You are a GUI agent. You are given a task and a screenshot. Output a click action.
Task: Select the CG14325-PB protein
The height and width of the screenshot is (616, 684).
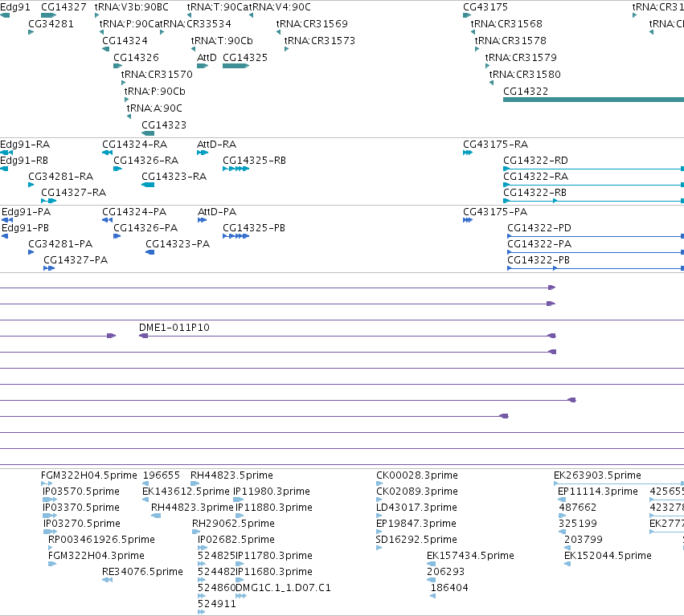coord(236,236)
